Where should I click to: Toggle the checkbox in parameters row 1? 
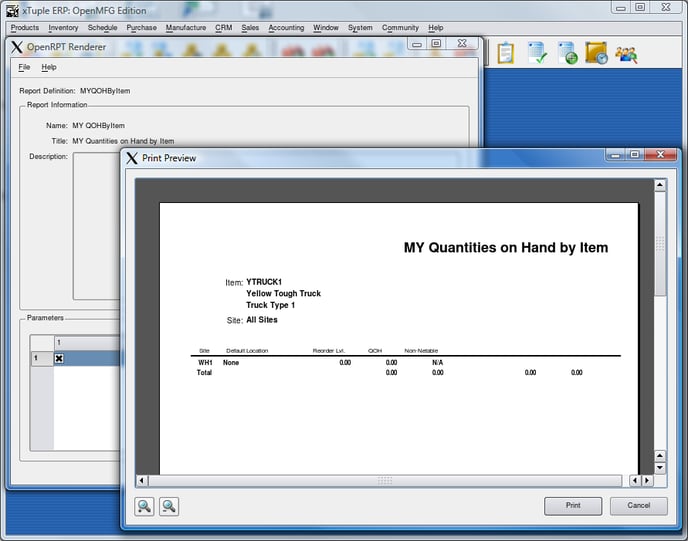tap(59, 358)
